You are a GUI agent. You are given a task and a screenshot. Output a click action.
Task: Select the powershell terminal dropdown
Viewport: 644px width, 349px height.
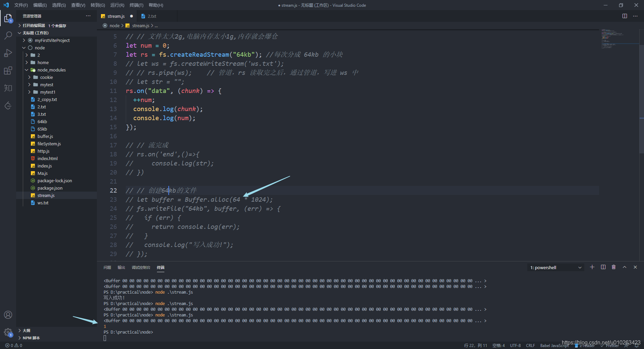click(556, 267)
